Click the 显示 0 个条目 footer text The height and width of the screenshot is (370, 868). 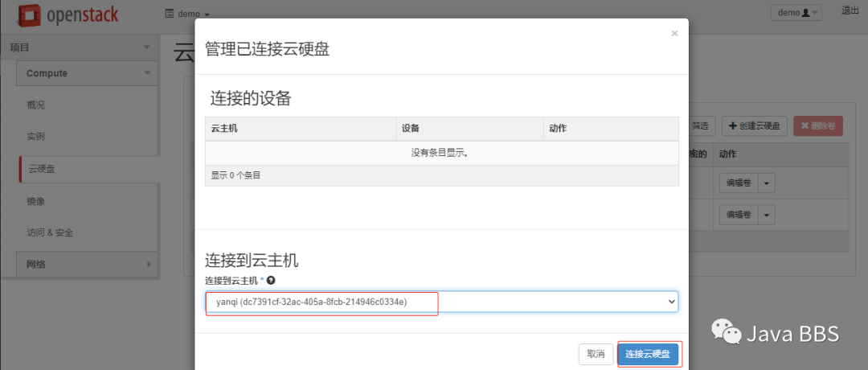(x=235, y=175)
